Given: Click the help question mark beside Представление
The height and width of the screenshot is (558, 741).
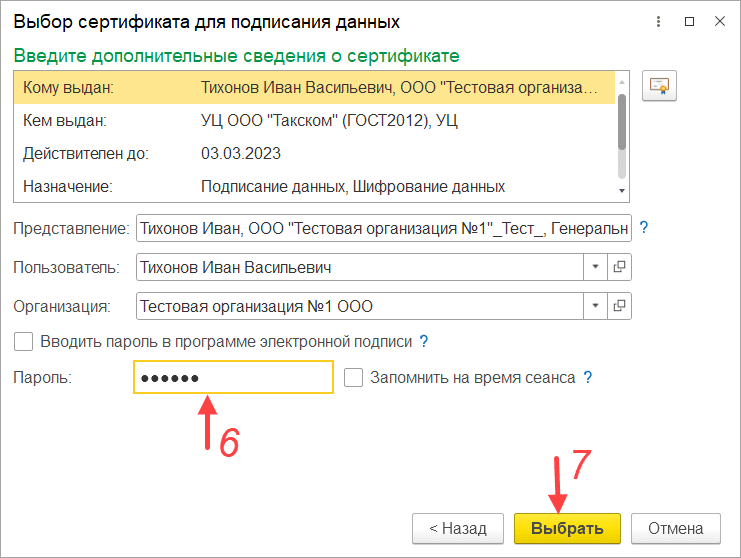Looking at the screenshot, I should point(644,228).
